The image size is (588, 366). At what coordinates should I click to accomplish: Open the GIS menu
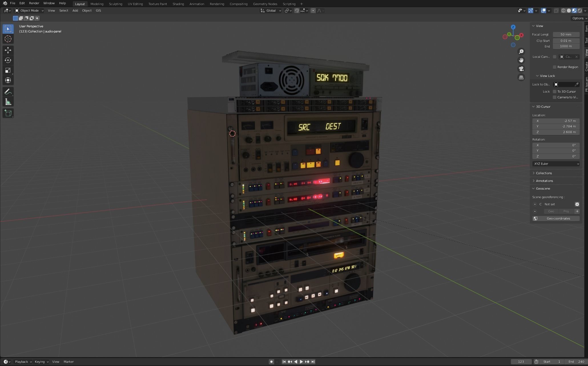[98, 11]
